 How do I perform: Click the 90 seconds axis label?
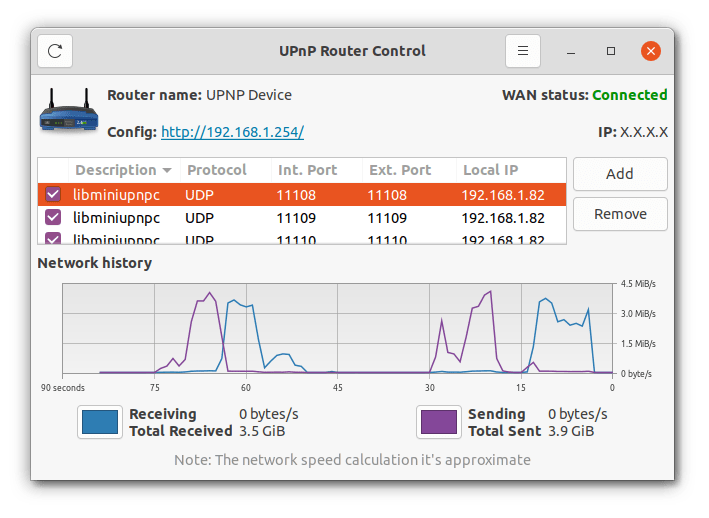(x=63, y=388)
